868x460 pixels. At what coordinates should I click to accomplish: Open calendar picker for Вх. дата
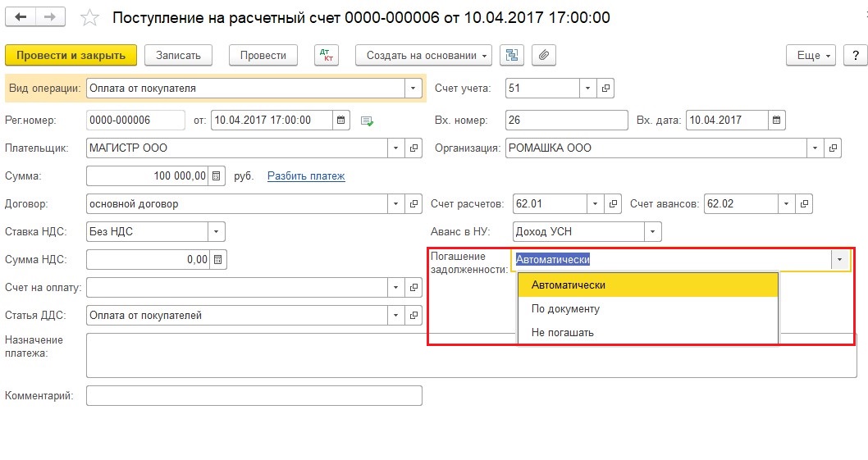(777, 120)
